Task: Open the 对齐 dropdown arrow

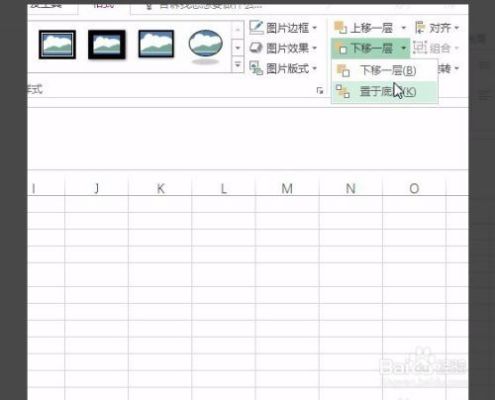Action: coord(456,28)
